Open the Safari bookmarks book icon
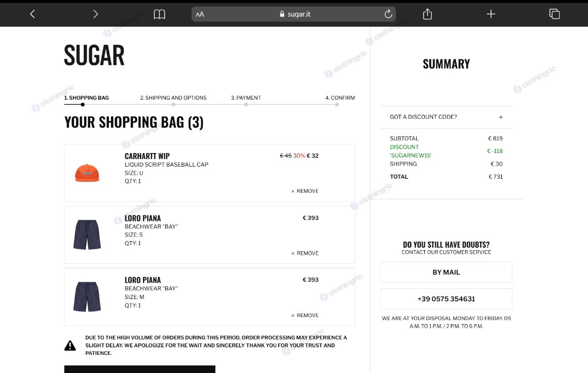This screenshot has width=588, height=373. point(159,14)
